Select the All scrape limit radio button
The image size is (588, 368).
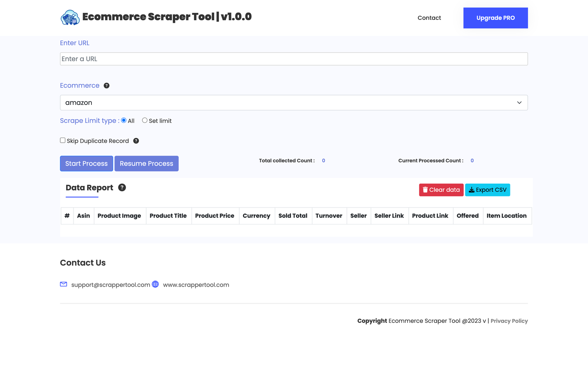[124, 120]
